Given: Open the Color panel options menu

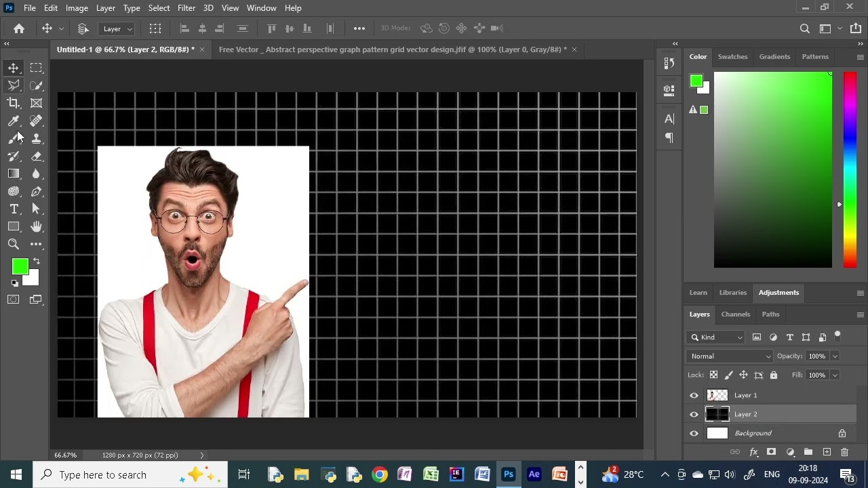Looking at the screenshot, I should [x=860, y=57].
